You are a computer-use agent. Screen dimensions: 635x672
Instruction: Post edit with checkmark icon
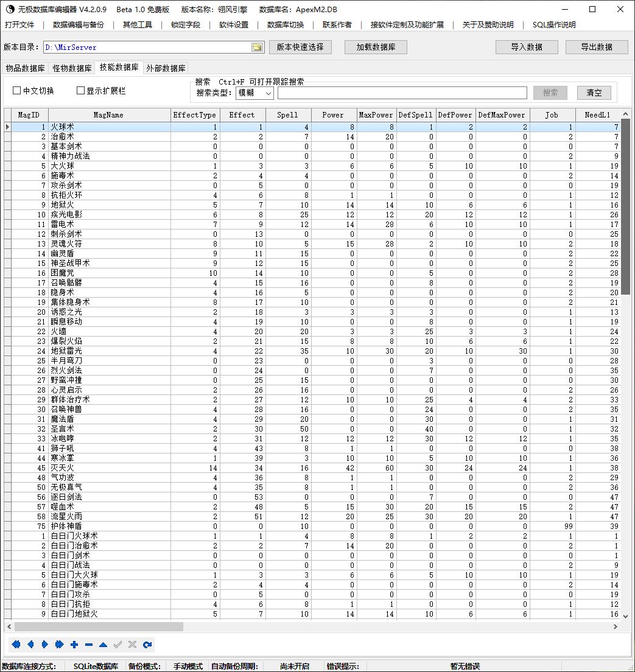[x=118, y=644]
